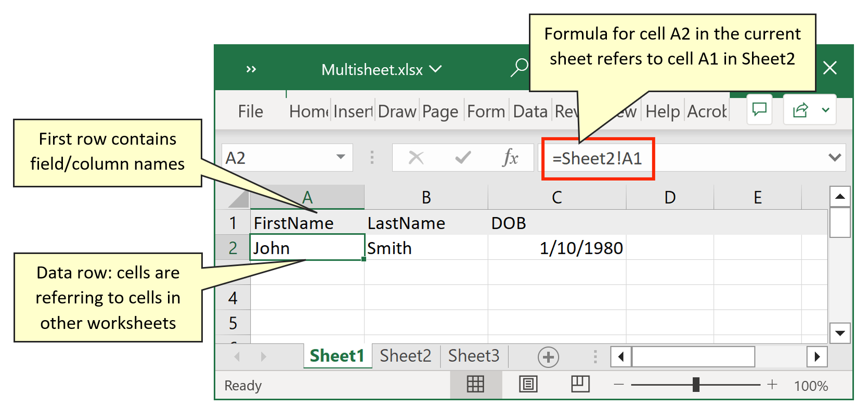Switch to the Insert ribbon tab
868x419 pixels.
pyautogui.click(x=353, y=111)
